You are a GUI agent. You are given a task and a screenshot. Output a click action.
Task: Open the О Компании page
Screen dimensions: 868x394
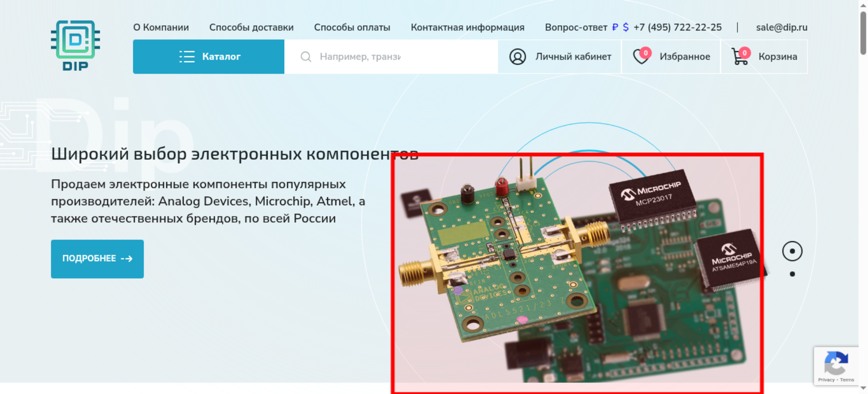[x=161, y=27]
